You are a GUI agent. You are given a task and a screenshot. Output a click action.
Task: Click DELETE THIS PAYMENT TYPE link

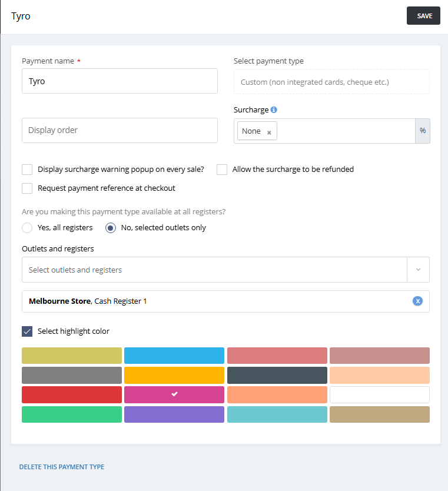[62, 467]
